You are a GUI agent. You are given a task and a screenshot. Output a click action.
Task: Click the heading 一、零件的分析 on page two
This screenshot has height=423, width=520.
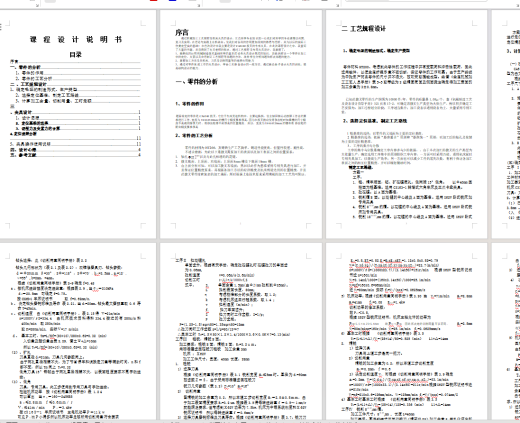tap(197, 82)
